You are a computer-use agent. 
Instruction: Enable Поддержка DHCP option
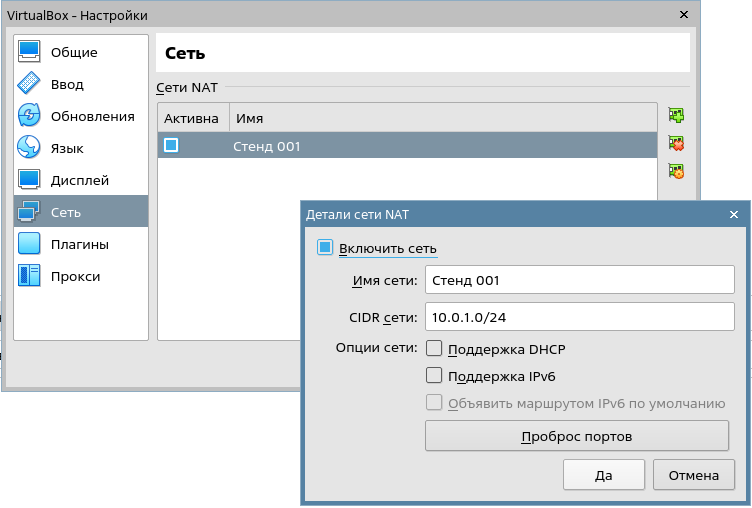pos(434,349)
